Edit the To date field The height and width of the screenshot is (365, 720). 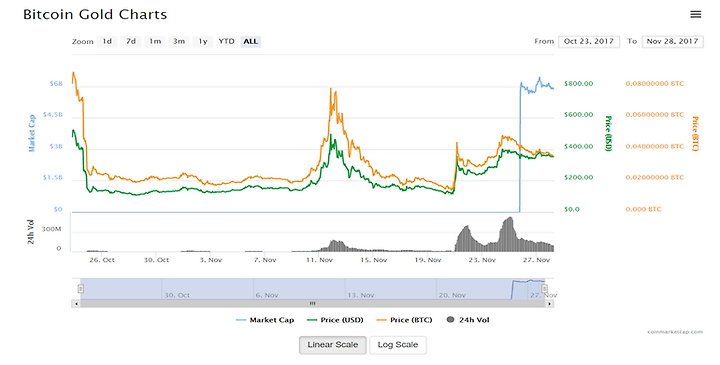coord(672,41)
